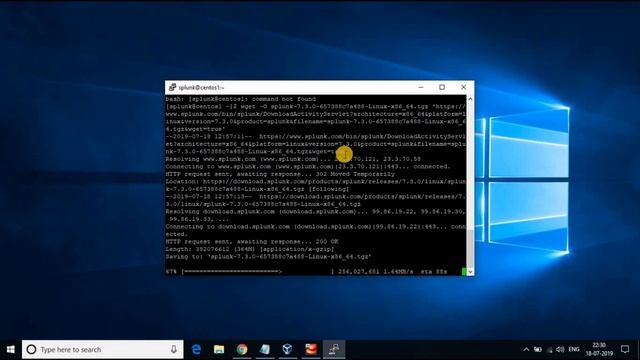Close the PuTTY terminal window
The image size is (640, 360).
[463, 87]
